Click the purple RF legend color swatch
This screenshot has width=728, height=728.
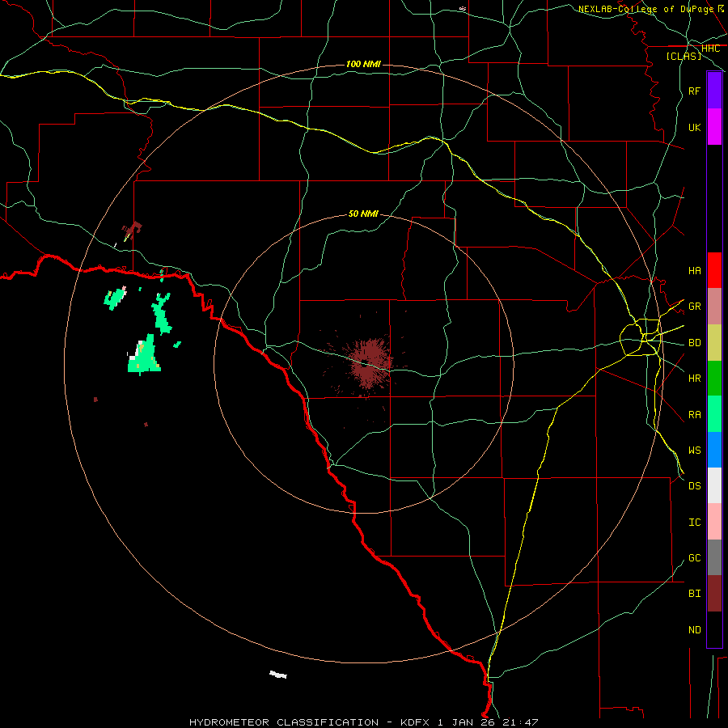point(714,91)
